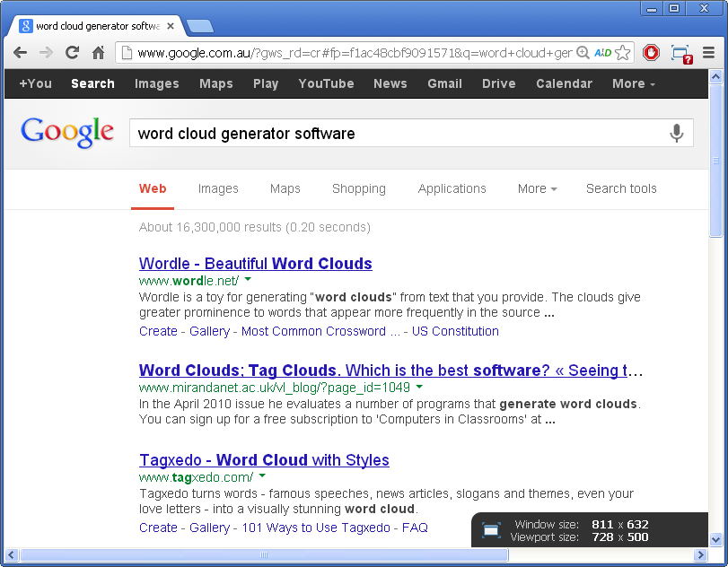Image resolution: width=728 pixels, height=567 pixels.
Task: Open the window resizer extension icon
Action: point(680,53)
